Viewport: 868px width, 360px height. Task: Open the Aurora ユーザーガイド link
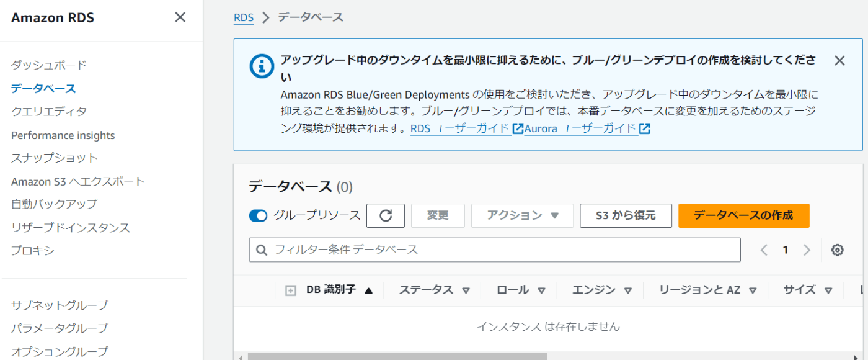click(581, 128)
